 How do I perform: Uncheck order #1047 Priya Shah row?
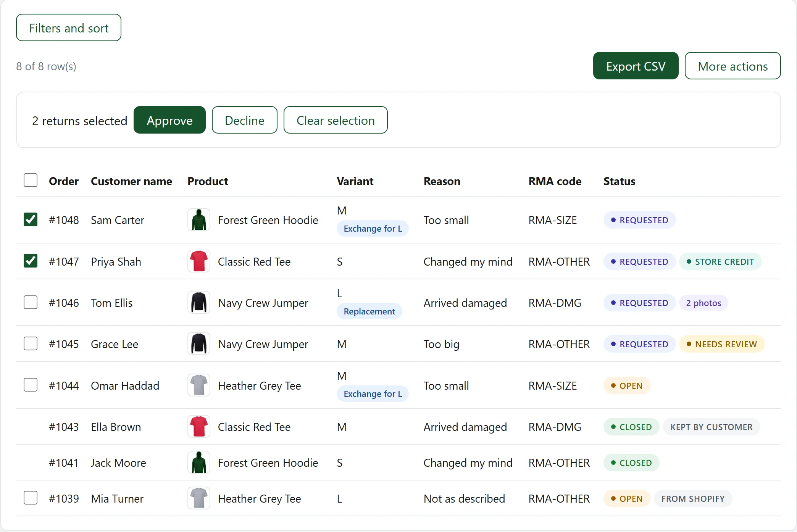tap(31, 261)
